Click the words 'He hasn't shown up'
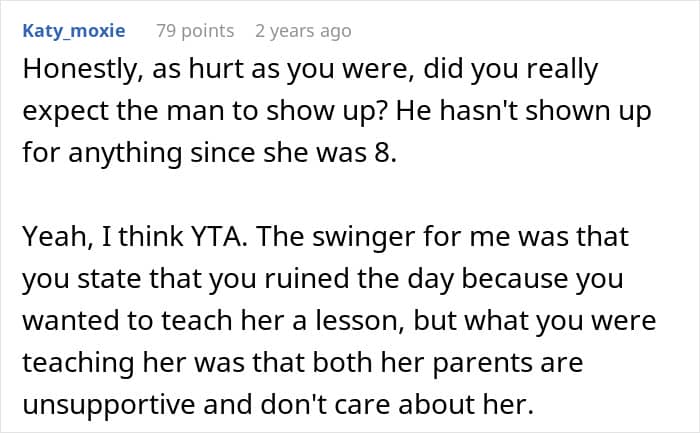Screen dimensions: 700x433 523,111
